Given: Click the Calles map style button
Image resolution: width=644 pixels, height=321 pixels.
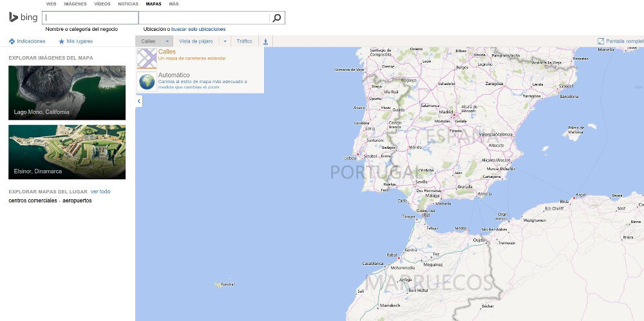Looking at the screenshot, I should [x=149, y=41].
